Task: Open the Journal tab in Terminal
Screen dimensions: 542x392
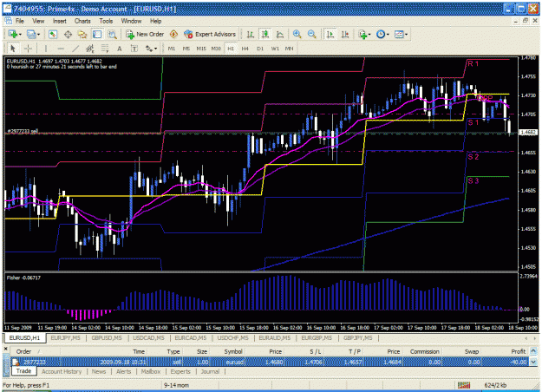Action: point(210,371)
